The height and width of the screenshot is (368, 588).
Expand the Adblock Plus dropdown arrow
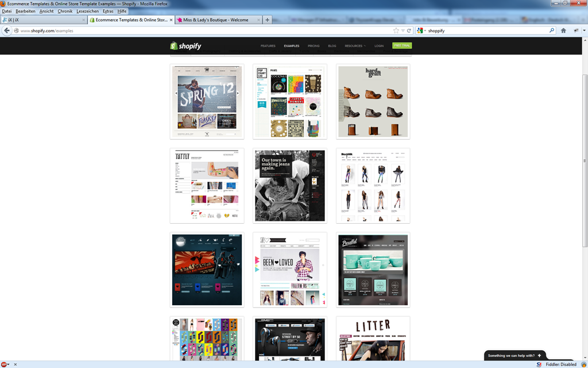pos(8,365)
